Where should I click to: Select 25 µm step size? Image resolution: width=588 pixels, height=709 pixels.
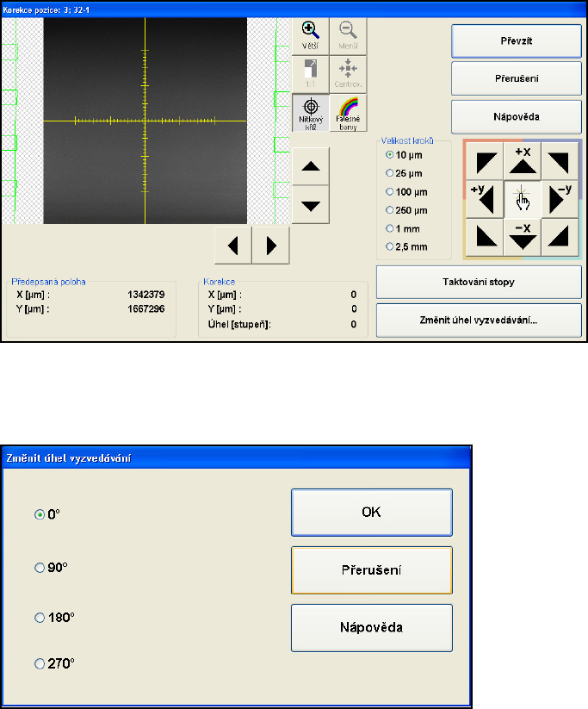point(391,173)
